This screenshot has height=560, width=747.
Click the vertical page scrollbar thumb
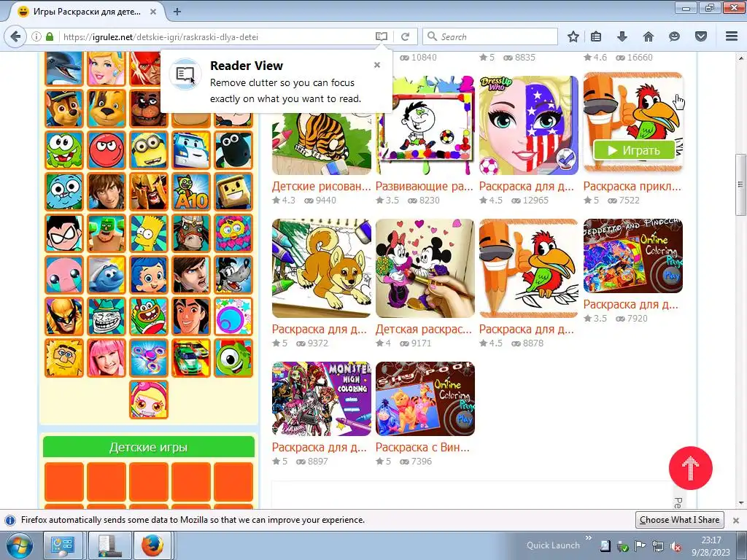[x=740, y=184]
